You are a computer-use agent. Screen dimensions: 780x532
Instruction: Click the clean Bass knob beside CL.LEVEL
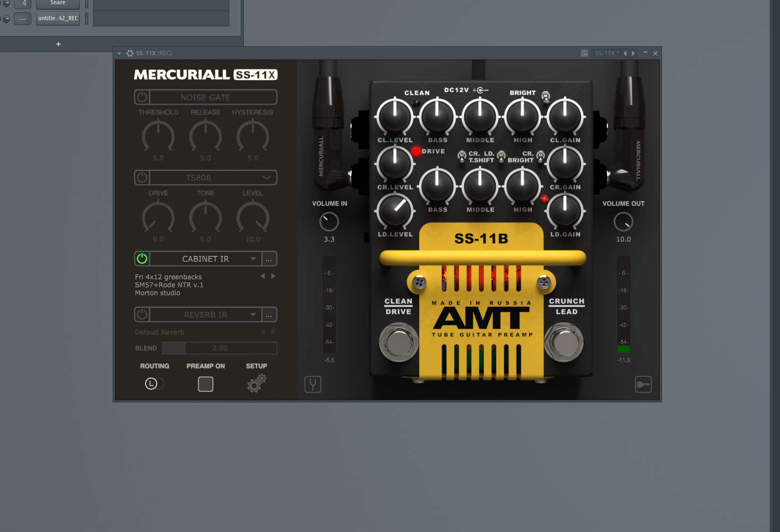[x=437, y=116]
